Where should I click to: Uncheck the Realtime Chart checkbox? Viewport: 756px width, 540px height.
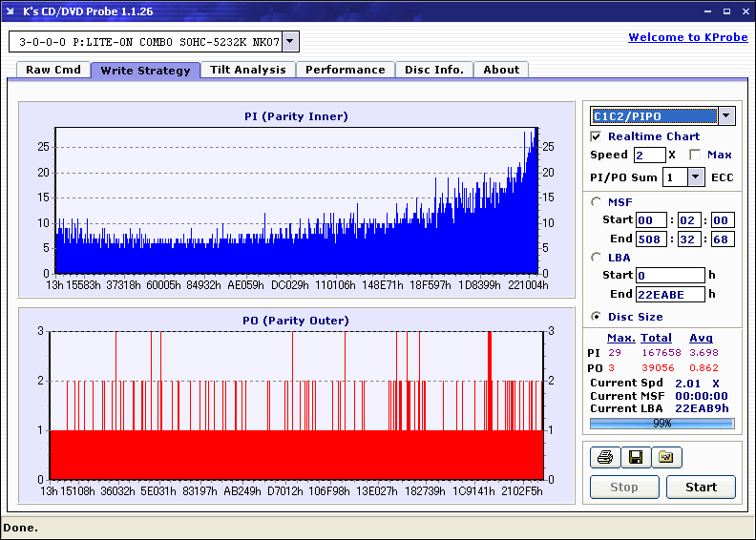597,136
